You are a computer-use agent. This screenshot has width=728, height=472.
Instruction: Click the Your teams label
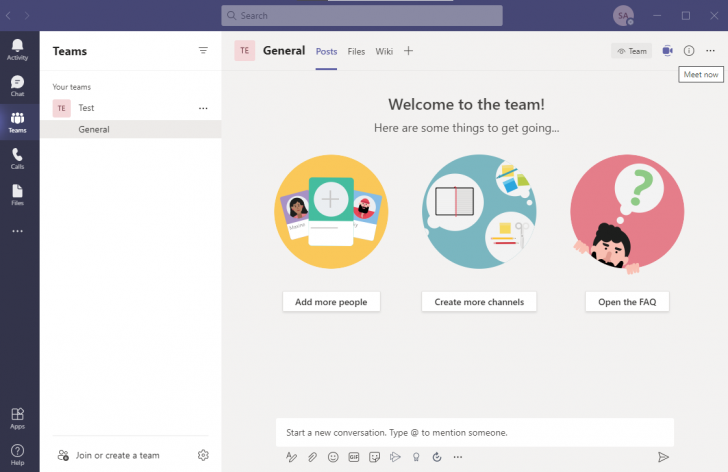click(x=72, y=87)
